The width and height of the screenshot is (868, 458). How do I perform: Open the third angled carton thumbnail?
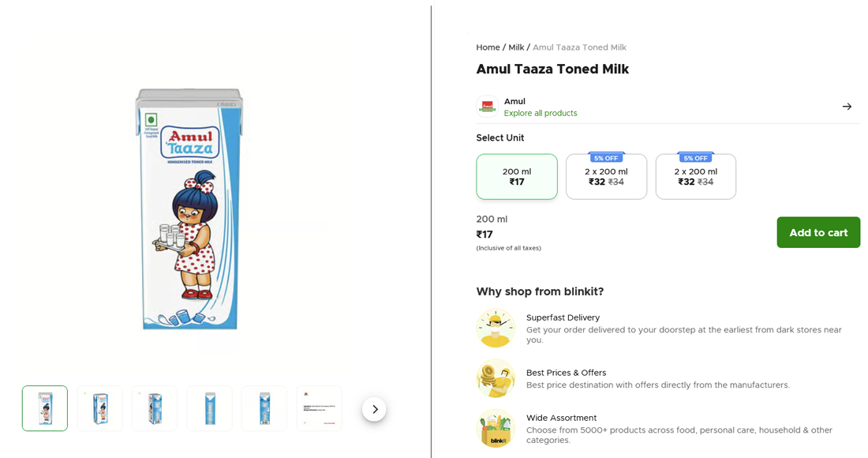click(155, 408)
